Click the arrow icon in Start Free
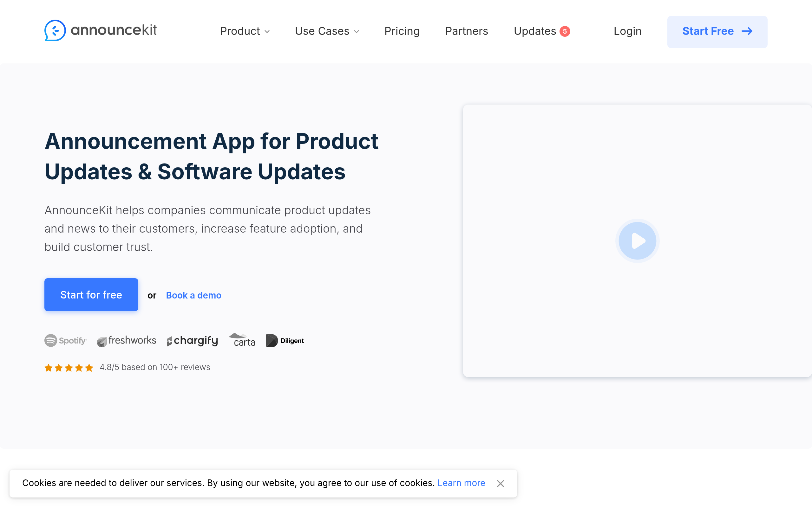 (747, 31)
